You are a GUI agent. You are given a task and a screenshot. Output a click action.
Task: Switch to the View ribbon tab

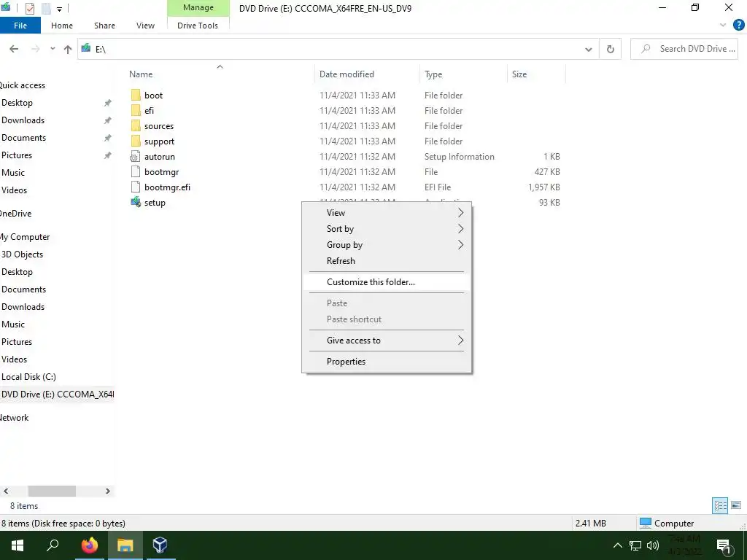pyautogui.click(x=145, y=26)
